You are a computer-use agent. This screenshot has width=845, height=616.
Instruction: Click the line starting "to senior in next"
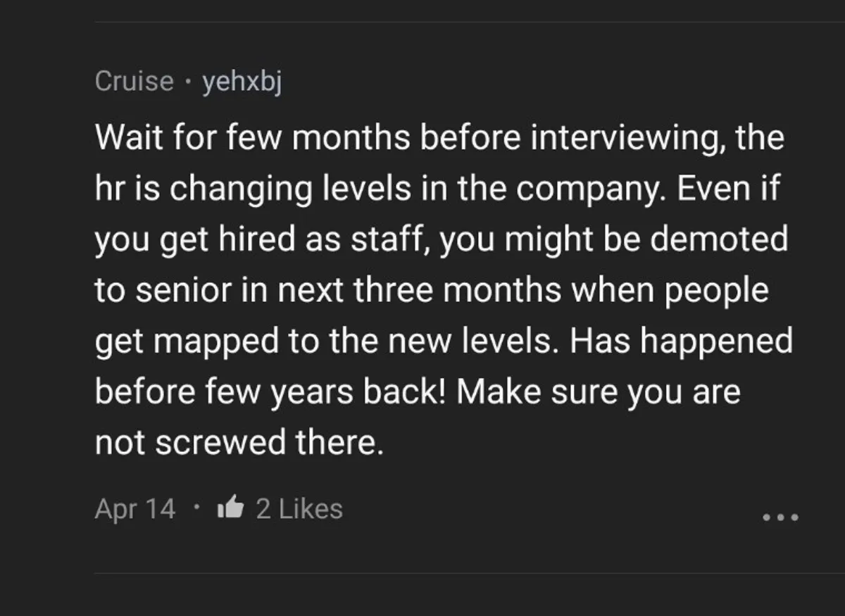(431, 290)
